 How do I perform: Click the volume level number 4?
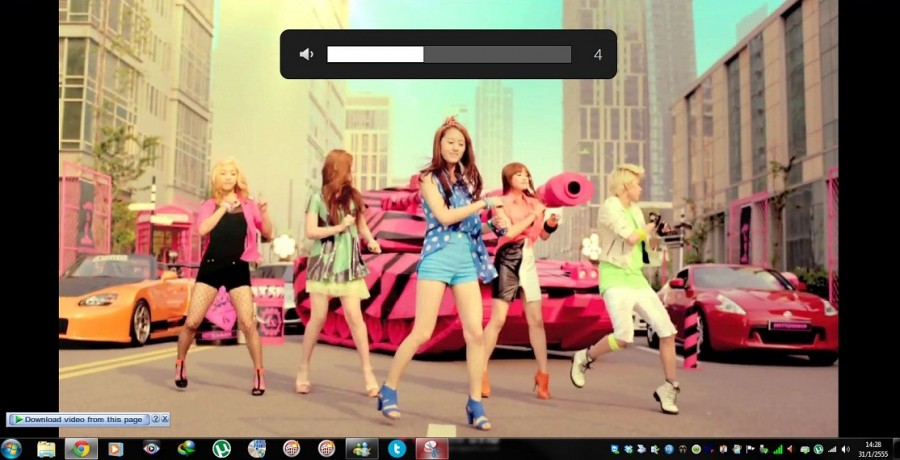pos(598,55)
